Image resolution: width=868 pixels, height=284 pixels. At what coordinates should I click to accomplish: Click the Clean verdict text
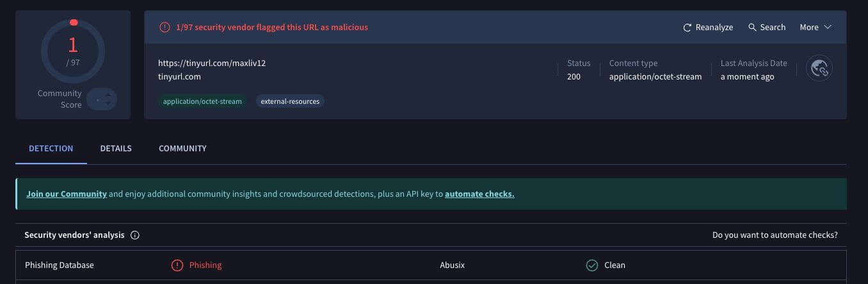[x=615, y=265]
